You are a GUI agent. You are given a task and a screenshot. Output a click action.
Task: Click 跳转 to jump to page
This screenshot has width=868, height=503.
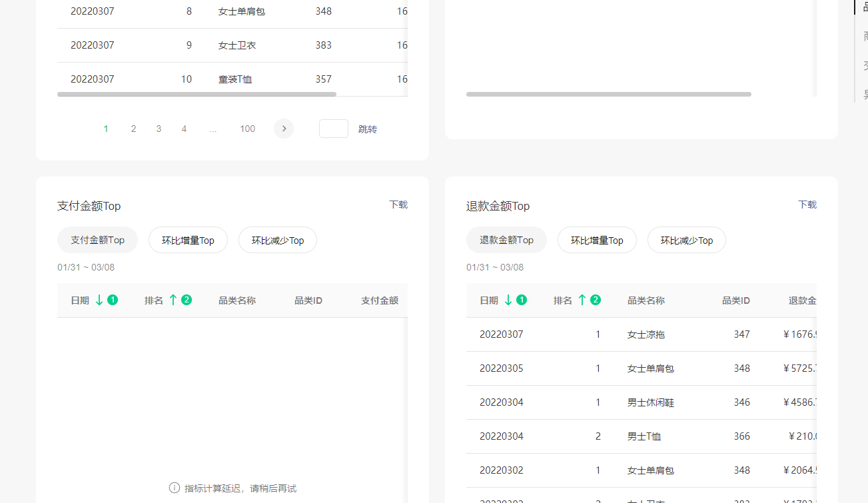tap(368, 129)
